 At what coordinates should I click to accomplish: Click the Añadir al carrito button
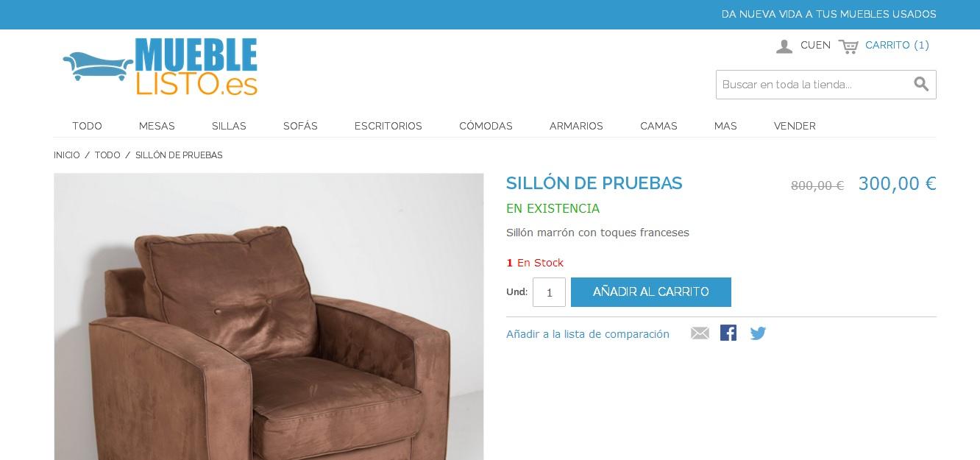(x=651, y=292)
